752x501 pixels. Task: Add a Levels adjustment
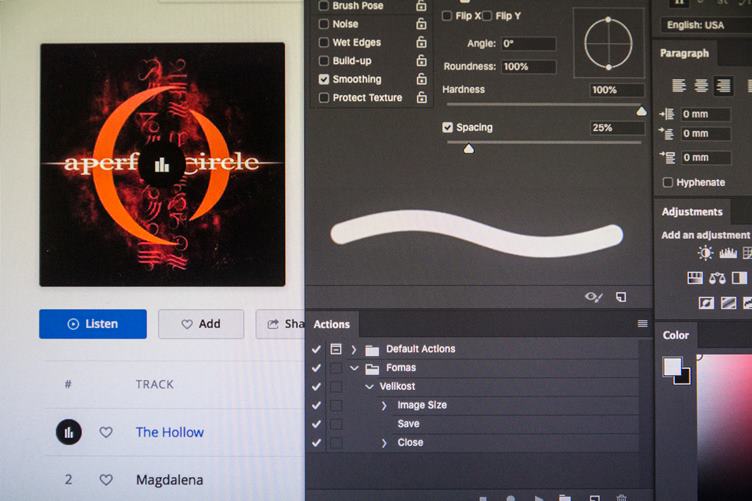tap(728, 253)
